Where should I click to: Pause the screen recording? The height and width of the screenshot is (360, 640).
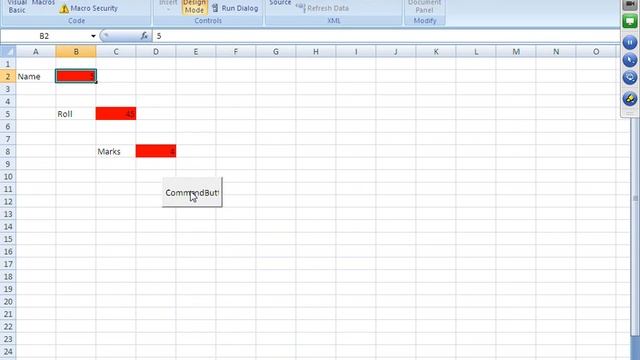[x=630, y=42]
